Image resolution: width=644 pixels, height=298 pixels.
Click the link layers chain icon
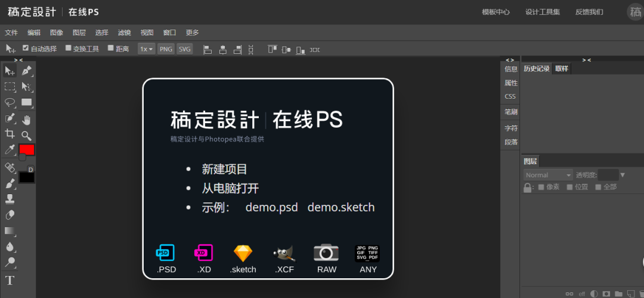click(569, 293)
